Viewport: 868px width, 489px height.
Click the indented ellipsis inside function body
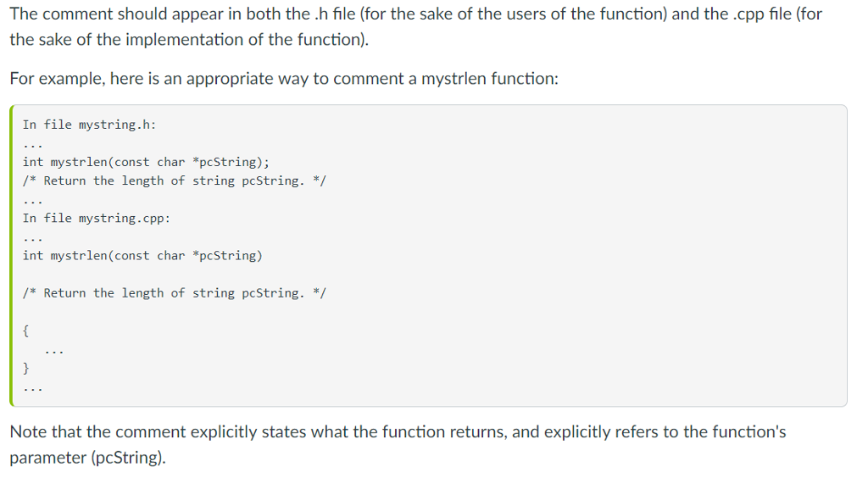tap(54, 351)
